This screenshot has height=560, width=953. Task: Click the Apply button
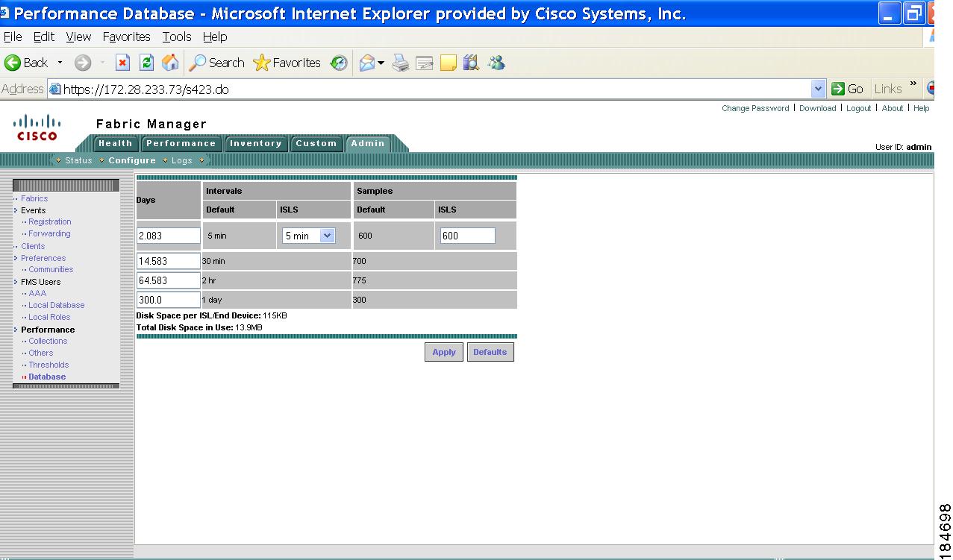(x=444, y=352)
